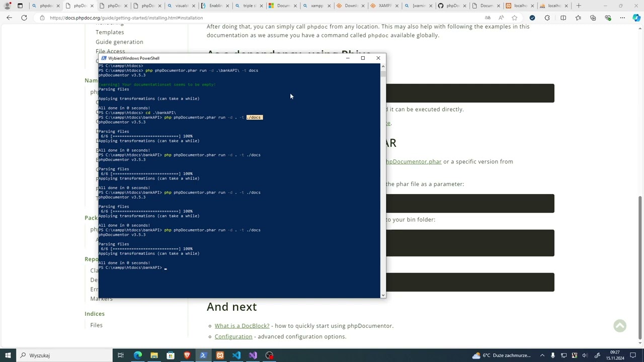The height and width of the screenshot is (362, 644).
Task: Close the active phpDoc browser tab
Action: 92,6
